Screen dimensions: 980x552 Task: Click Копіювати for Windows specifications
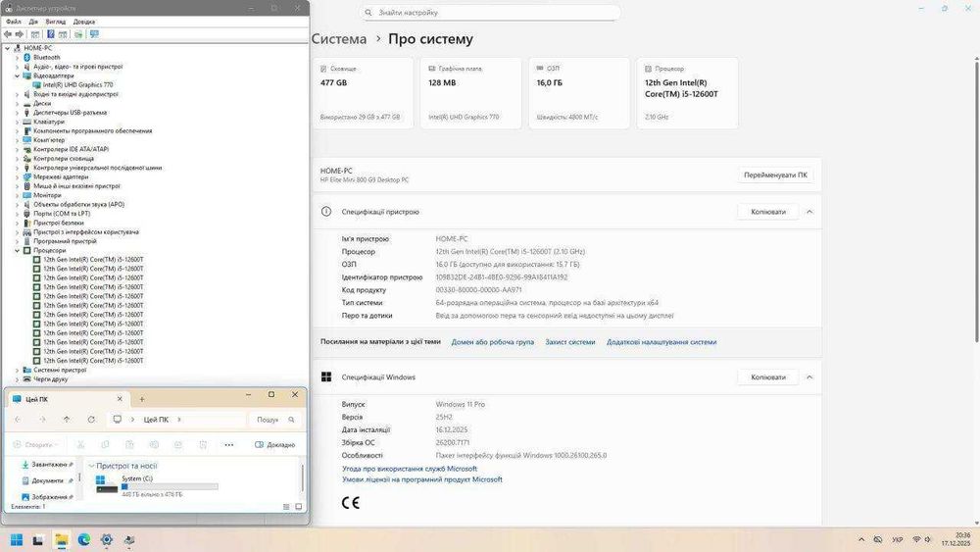(x=768, y=377)
